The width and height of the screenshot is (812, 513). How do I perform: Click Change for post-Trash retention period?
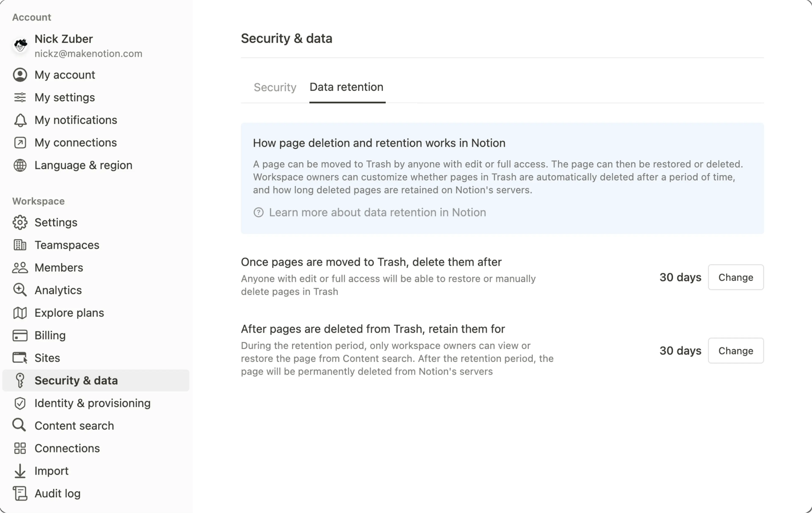[x=735, y=350]
